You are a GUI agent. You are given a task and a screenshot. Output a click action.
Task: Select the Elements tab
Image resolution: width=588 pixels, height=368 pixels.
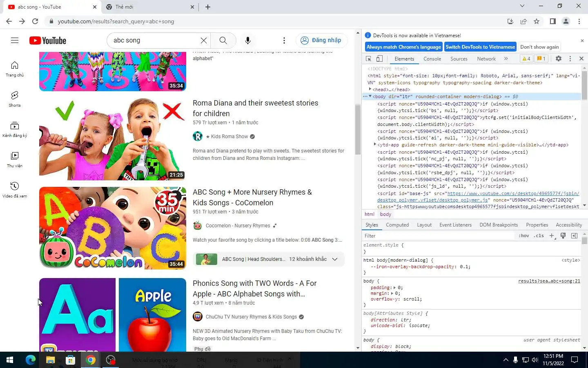[x=404, y=58]
